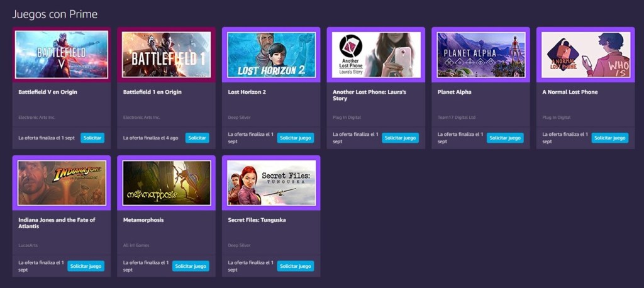This screenshot has height=288, width=644.
Task: Open the Metamorphosis cover image
Action: (x=166, y=183)
